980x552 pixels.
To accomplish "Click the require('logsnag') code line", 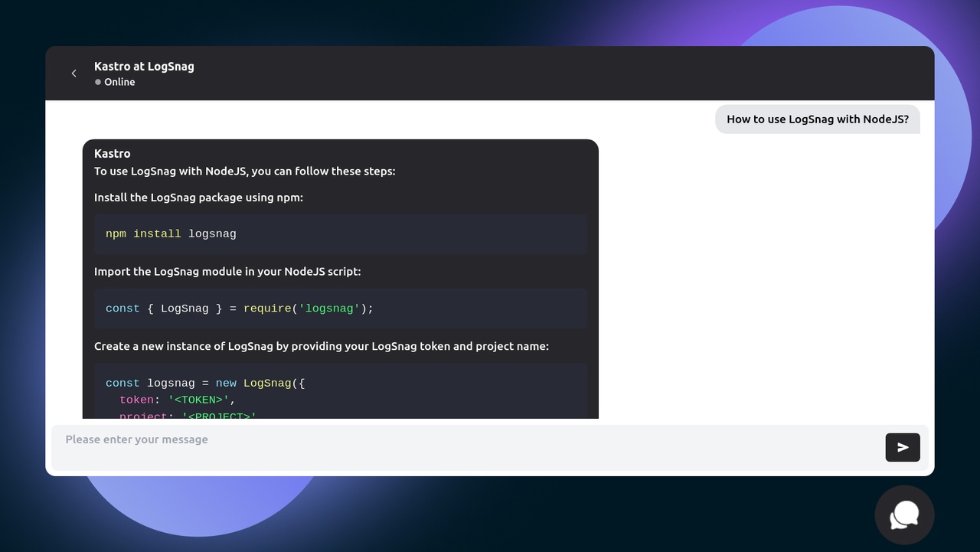I will point(240,309).
